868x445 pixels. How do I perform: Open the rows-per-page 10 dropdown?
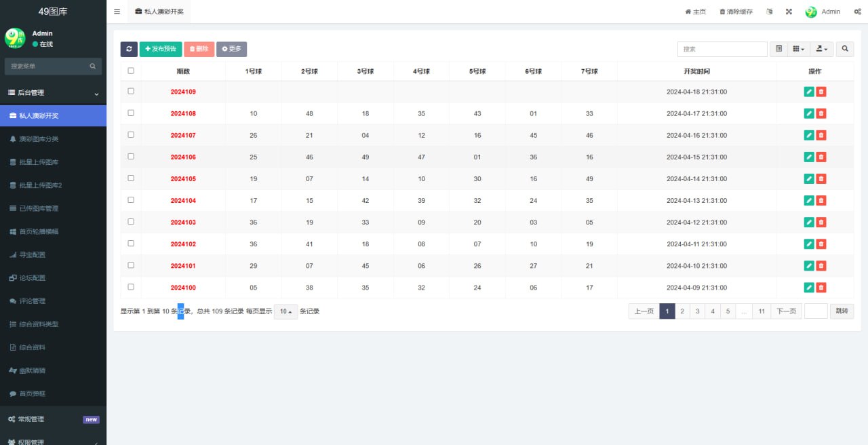(x=285, y=311)
